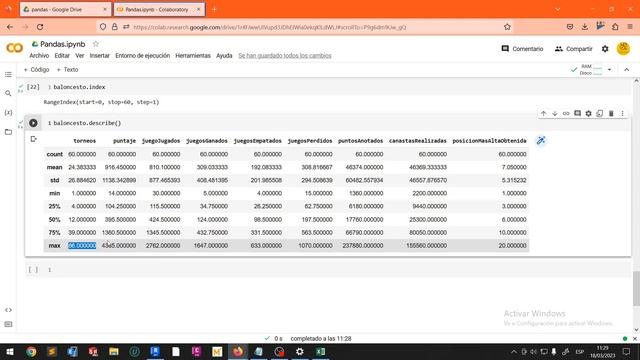Open the Archivo menu
The width and height of the screenshot is (640, 360).
(39, 56)
